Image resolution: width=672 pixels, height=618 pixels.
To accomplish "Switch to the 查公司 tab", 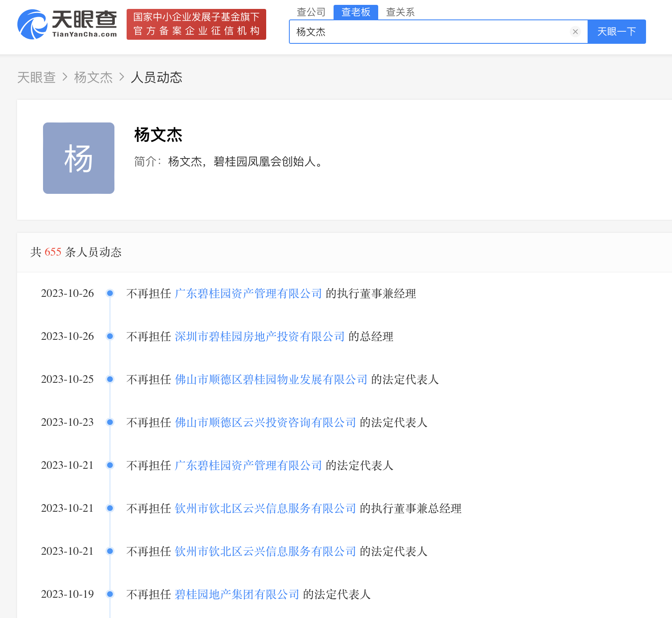I will (312, 12).
